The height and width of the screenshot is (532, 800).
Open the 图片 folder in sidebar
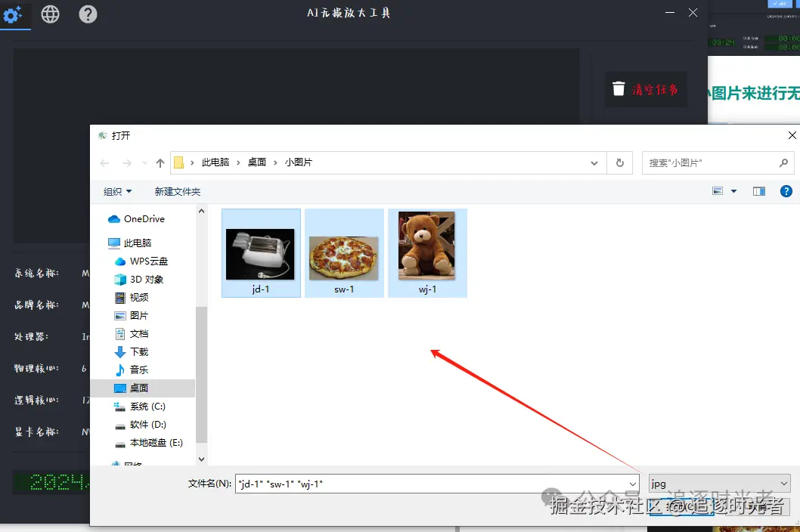tap(139, 315)
